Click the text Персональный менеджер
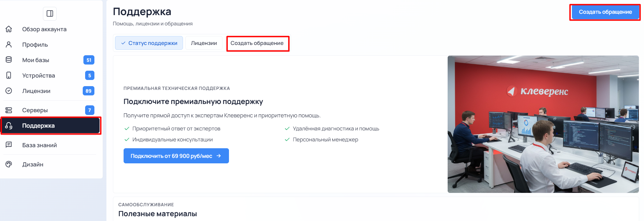 [x=325, y=140]
